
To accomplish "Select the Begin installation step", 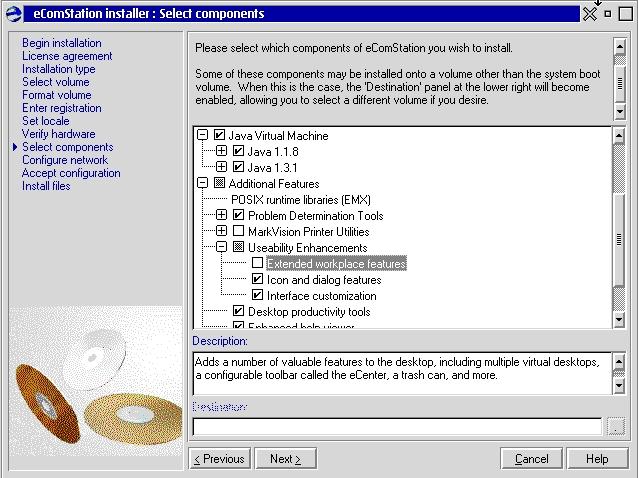I will point(62,43).
